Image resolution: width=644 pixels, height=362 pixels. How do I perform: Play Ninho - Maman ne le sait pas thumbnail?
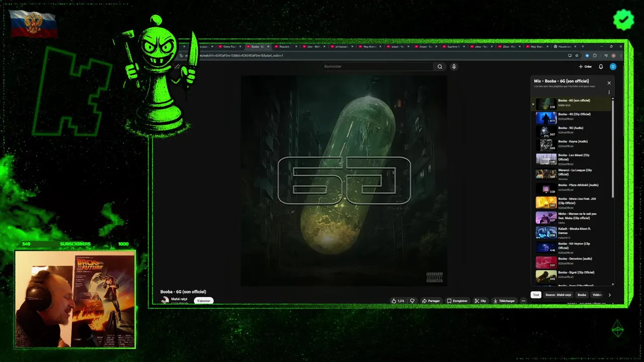coord(546,218)
